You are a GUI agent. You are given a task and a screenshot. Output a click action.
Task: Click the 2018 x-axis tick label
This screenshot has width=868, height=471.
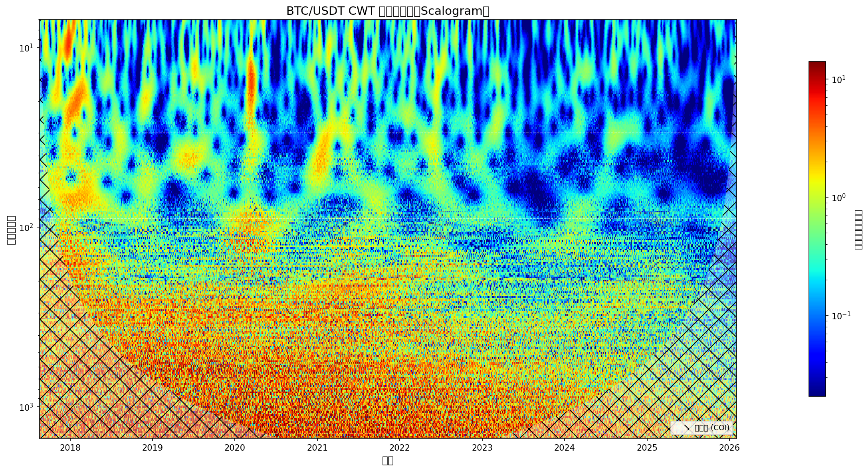coord(70,448)
